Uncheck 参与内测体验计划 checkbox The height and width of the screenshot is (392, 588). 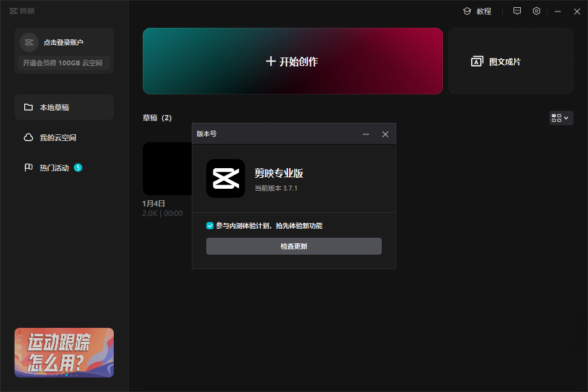210,226
